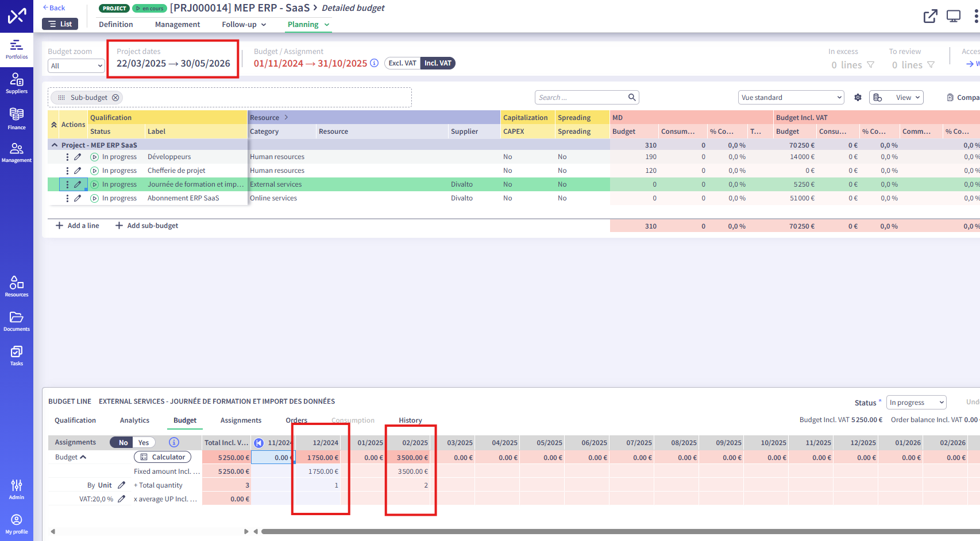Switch amounts to Incl. VAT

tap(438, 63)
